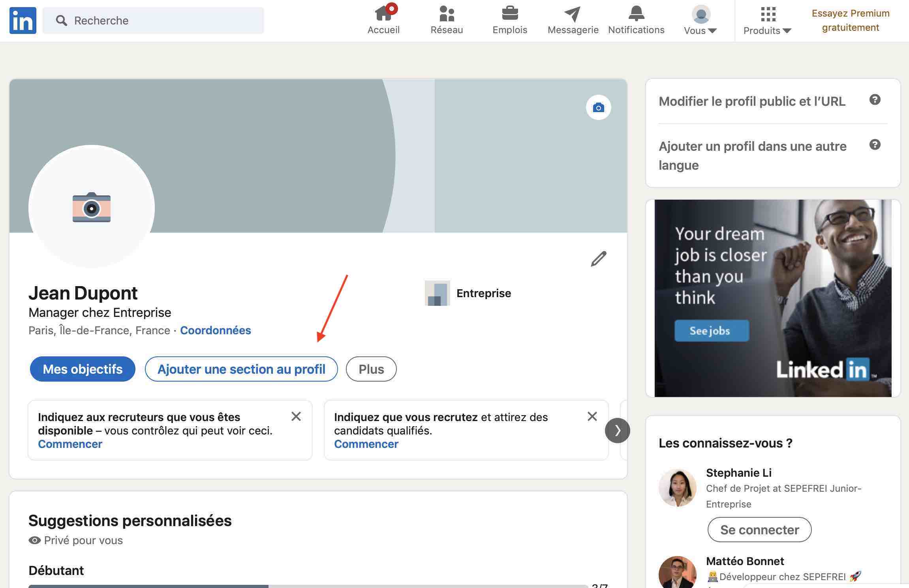
Task: Click the LinkedIn logo
Action: pyautogui.click(x=23, y=20)
